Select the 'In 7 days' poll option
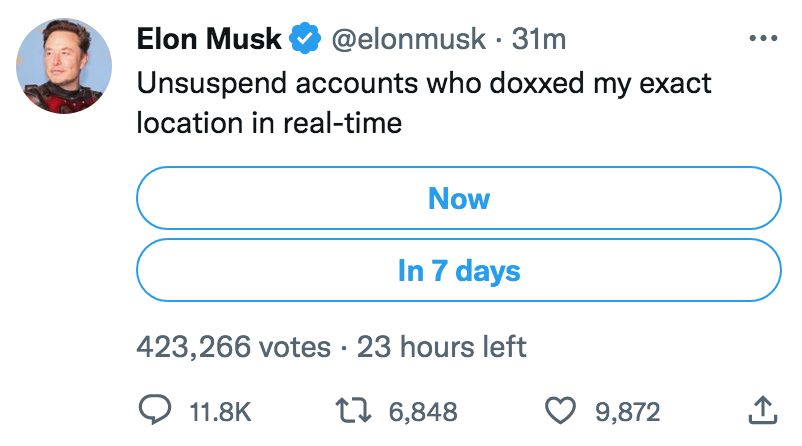This screenshot has height=446, width=802. click(458, 271)
